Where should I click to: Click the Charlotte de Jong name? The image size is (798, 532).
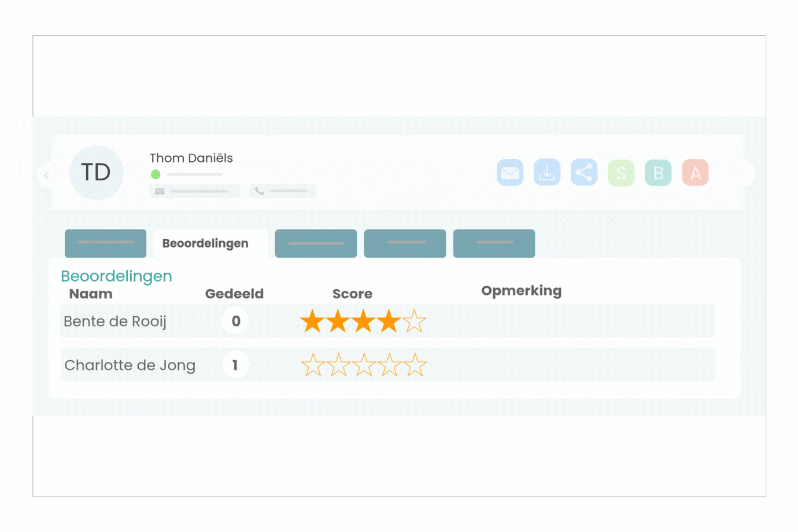coord(130,365)
